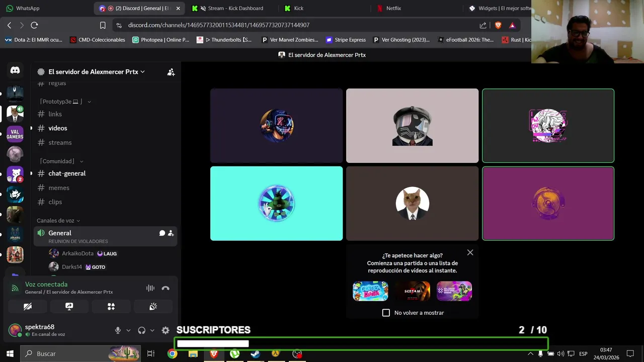Image resolution: width=644 pixels, height=362 pixels.
Task: Disconnect from voice call
Action: 166,288
